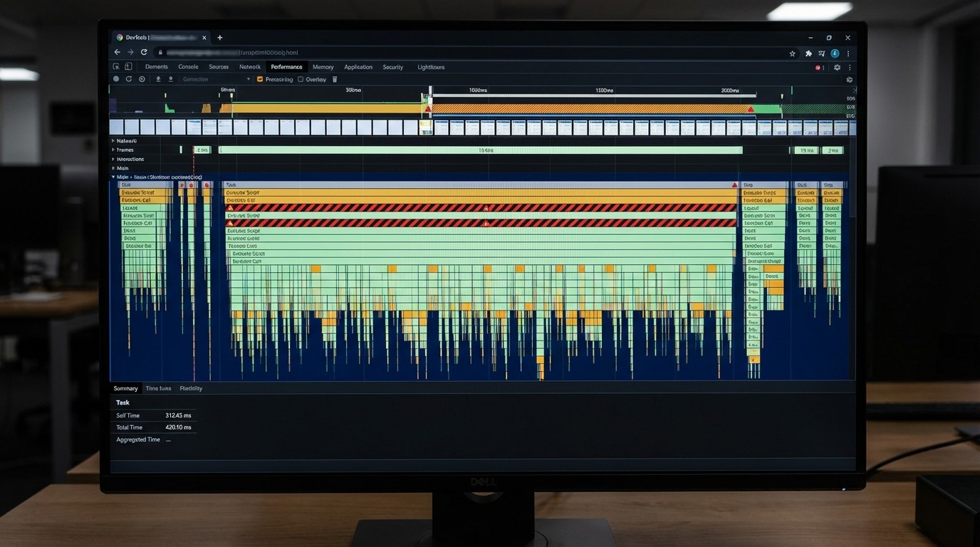The height and width of the screenshot is (547, 980).
Task: Click the blue profile avatar icon
Action: [835, 53]
